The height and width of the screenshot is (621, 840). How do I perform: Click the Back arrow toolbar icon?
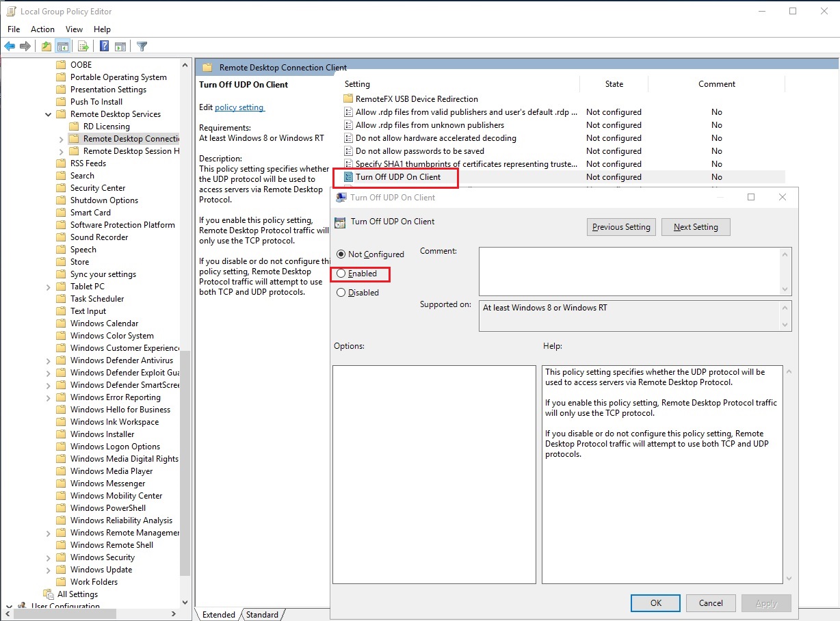[x=10, y=47]
